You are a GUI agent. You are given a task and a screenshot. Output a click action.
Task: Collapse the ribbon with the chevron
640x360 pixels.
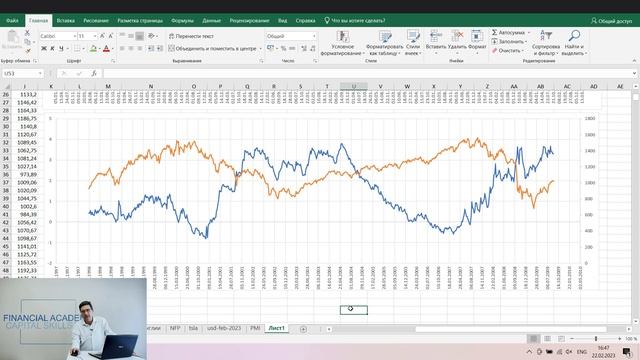(x=634, y=60)
